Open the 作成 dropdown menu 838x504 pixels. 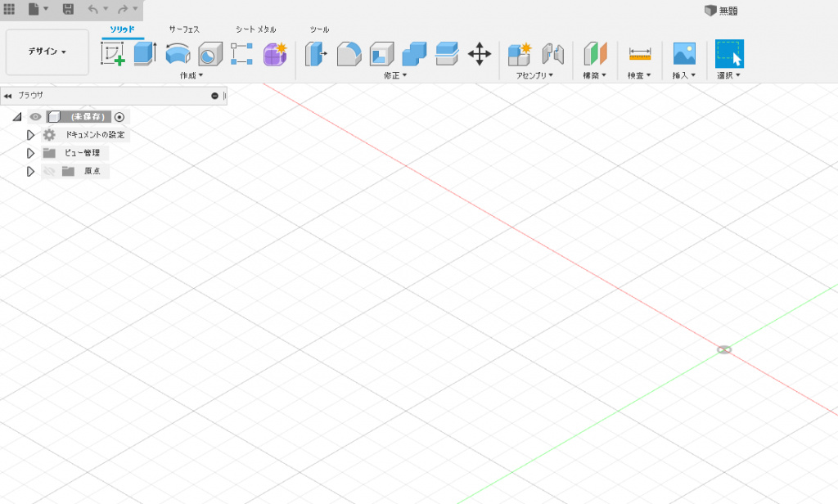191,75
